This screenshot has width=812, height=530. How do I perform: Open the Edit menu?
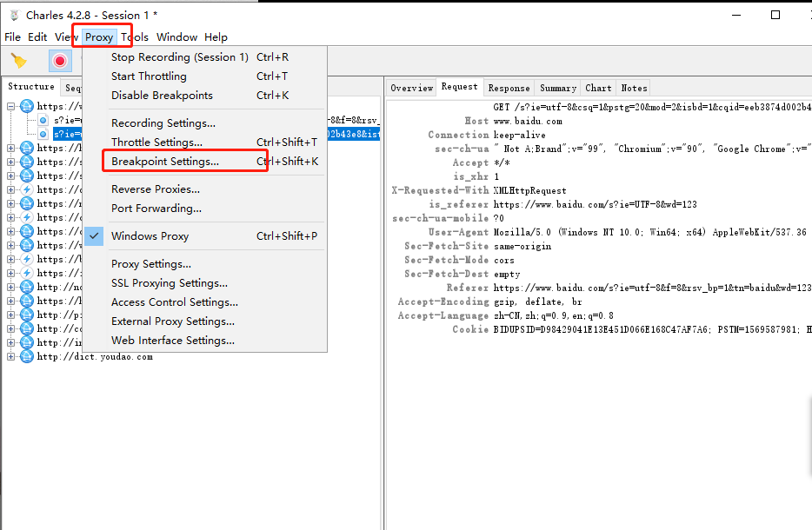click(x=37, y=37)
